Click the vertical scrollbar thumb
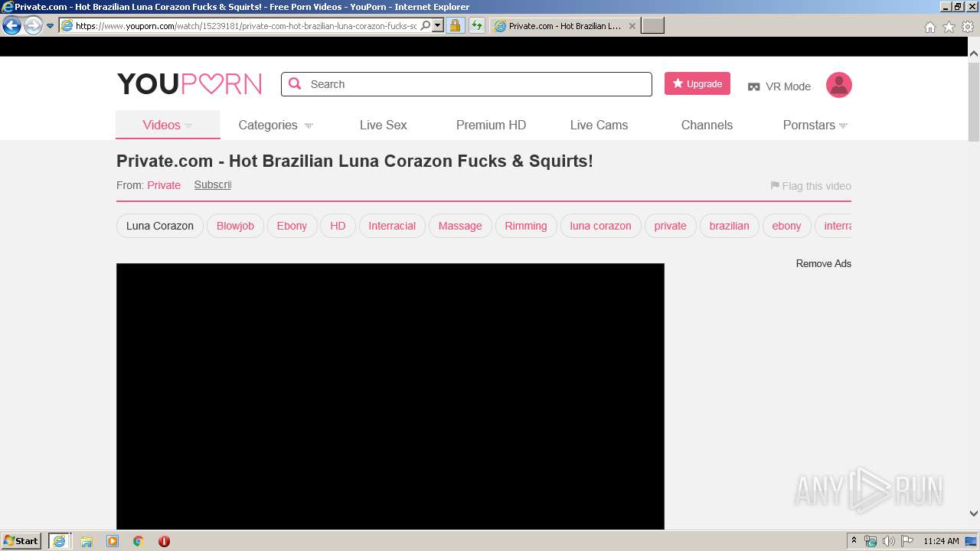Screen dimensions: 980x551 click(x=974, y=100)
